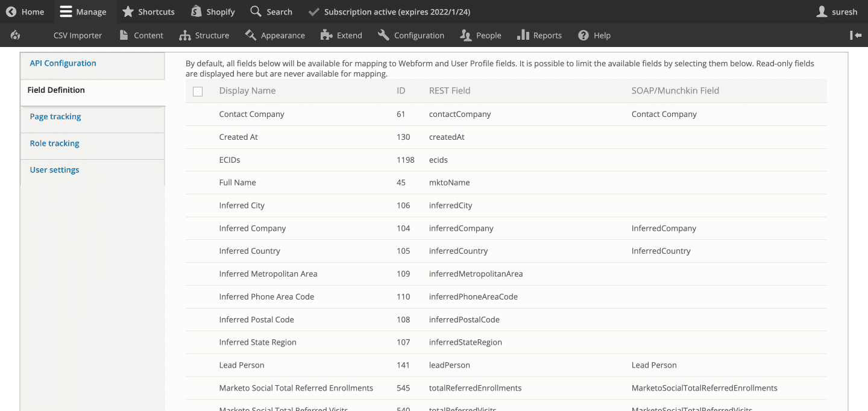Open the Role tracking vertical tab
Viewport: 868px width, 411px height.
54,143
